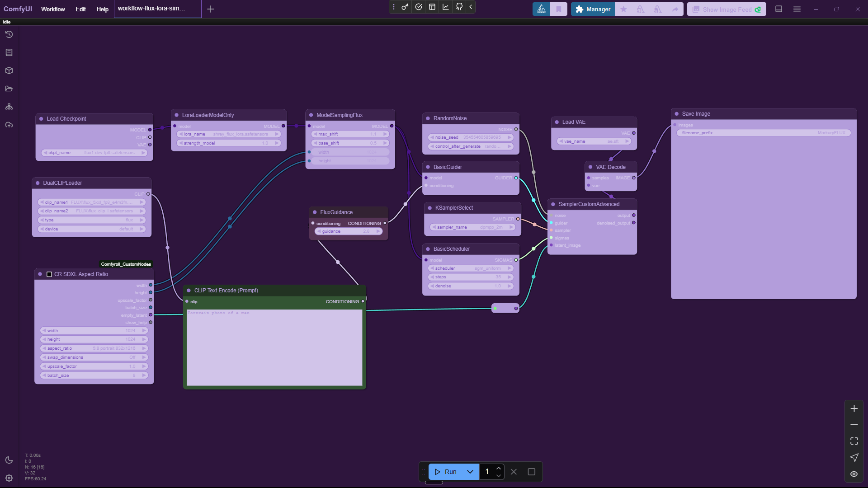Collapse the floating toolbar with the left chevron
868x488 pixels.
coord(471,7)
